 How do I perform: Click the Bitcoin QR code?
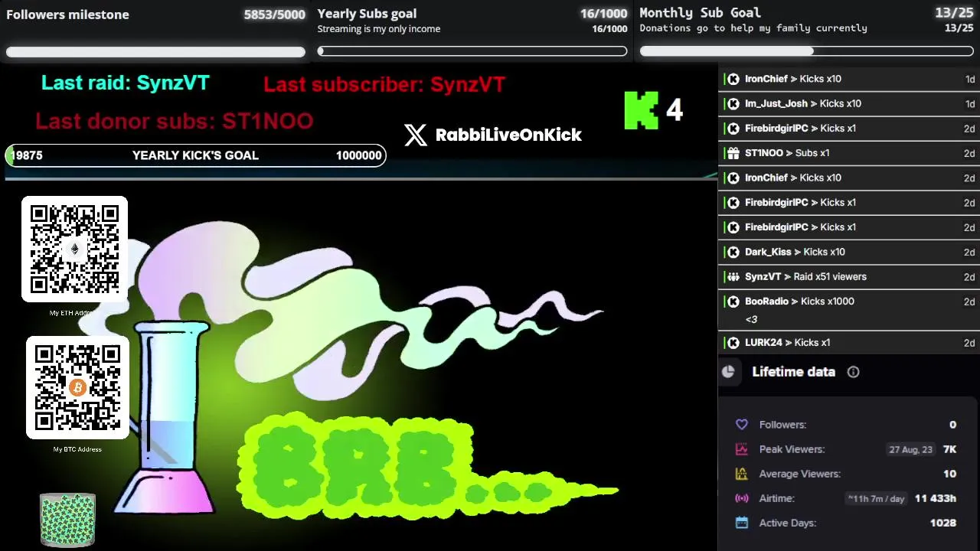tap(77, 387)
